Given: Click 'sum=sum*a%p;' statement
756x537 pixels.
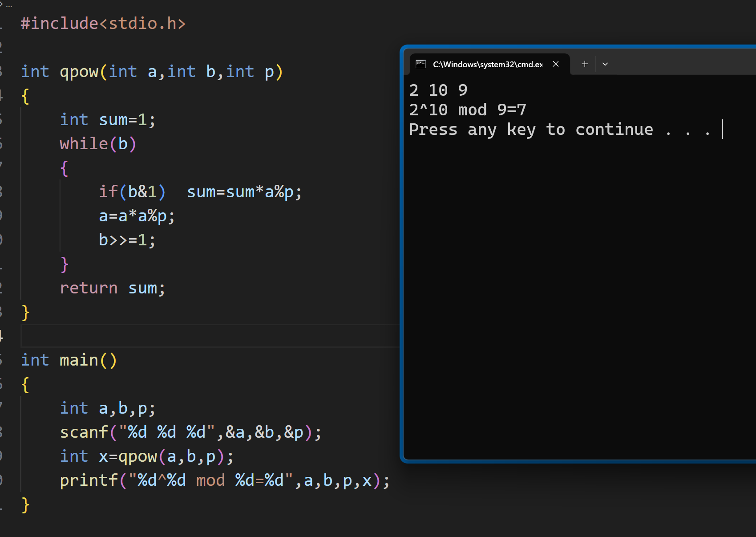Looking at the screenshot, I should pyautogui.click(x=244, y=192).
